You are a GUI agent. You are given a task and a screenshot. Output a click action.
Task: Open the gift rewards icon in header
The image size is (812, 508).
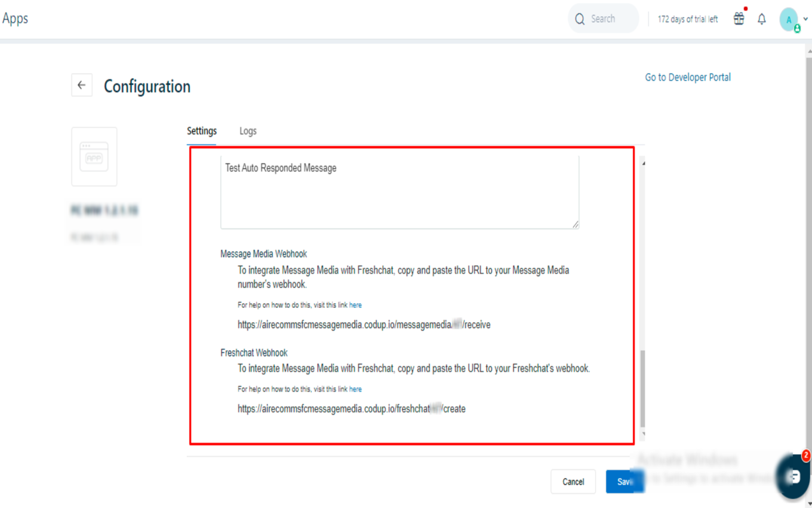click(x=739, y=19)
